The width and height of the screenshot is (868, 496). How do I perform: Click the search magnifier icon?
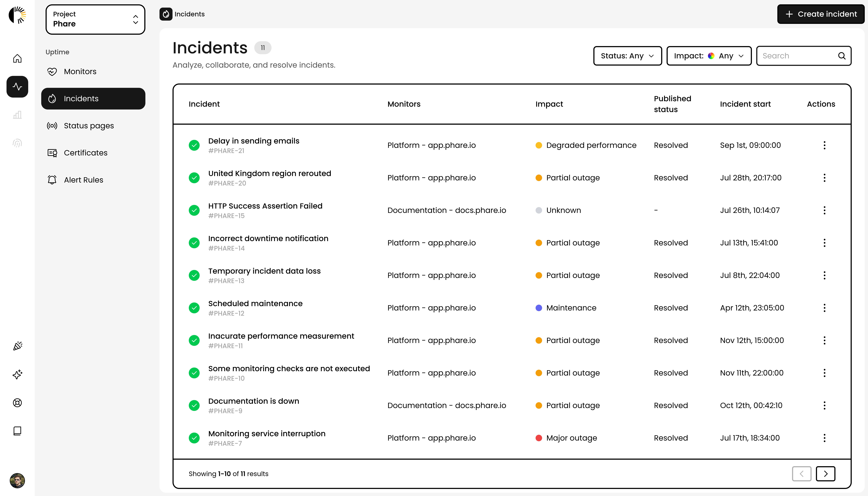click(x=842, y=56)
